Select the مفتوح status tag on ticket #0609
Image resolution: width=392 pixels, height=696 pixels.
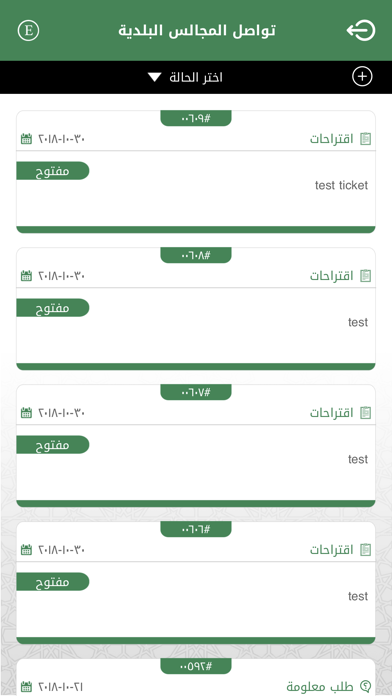coord(53,171)
